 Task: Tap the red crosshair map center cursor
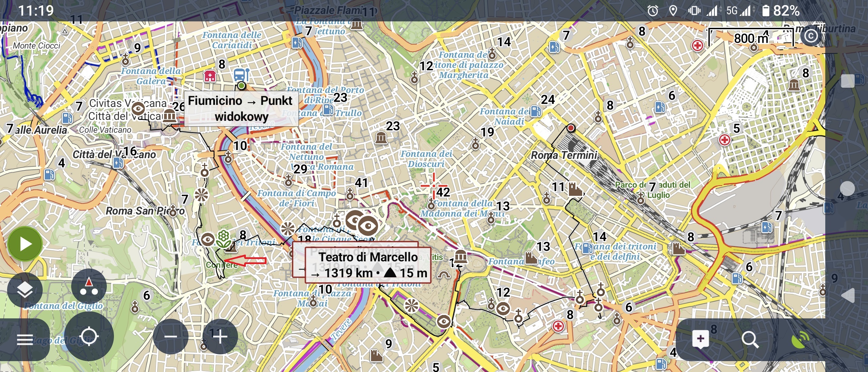(x=434, y=186)
